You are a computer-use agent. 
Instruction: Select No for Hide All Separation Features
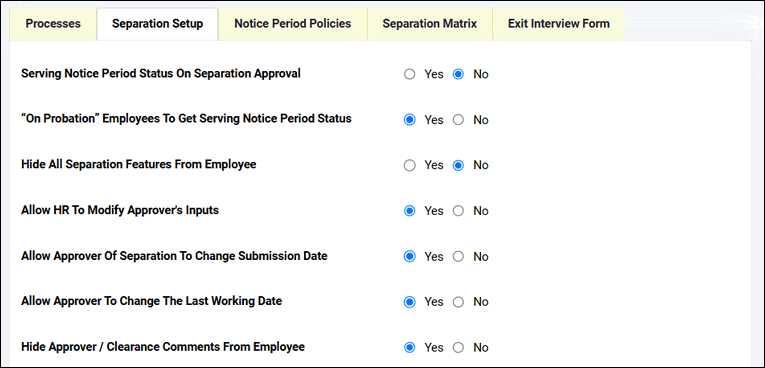458,165
